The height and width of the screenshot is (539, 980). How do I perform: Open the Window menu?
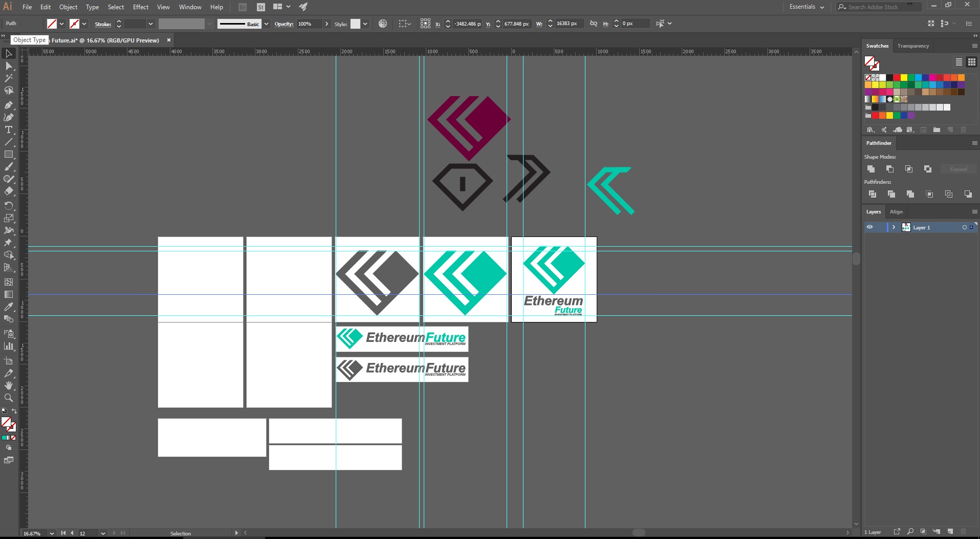(x=190, y=7)
